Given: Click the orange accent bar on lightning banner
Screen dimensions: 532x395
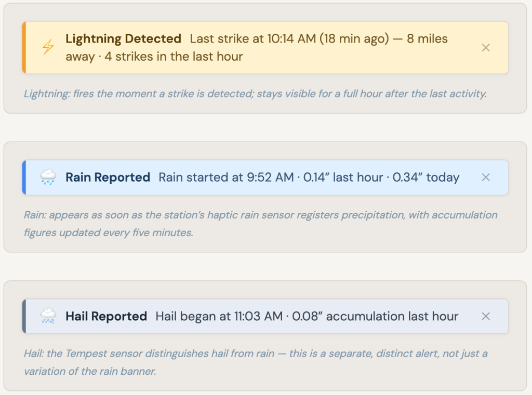Looking at the screenshot, I should pos(24,47).
